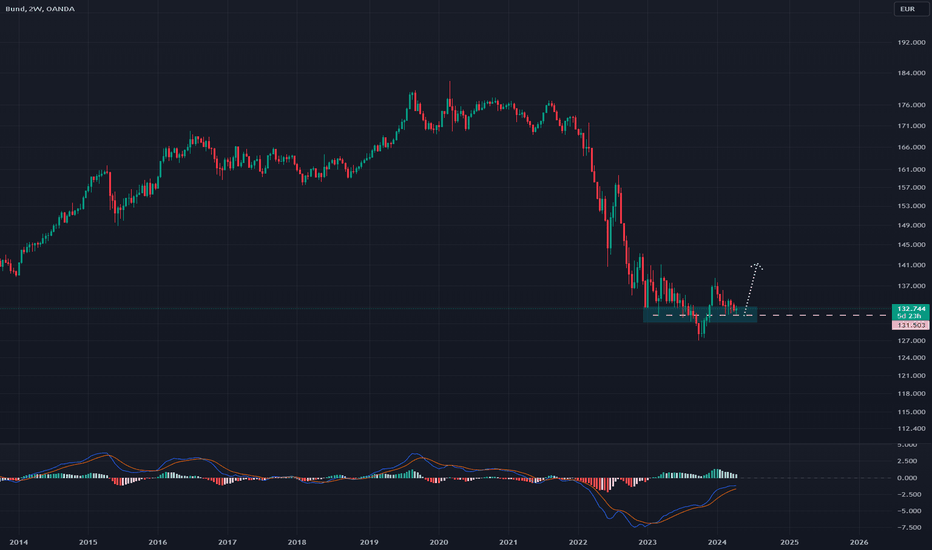This screenshot has height=550, width=932.
Task: Click the 115.000 price axis label
Action: pyautogui.click(x=911, y=412)
